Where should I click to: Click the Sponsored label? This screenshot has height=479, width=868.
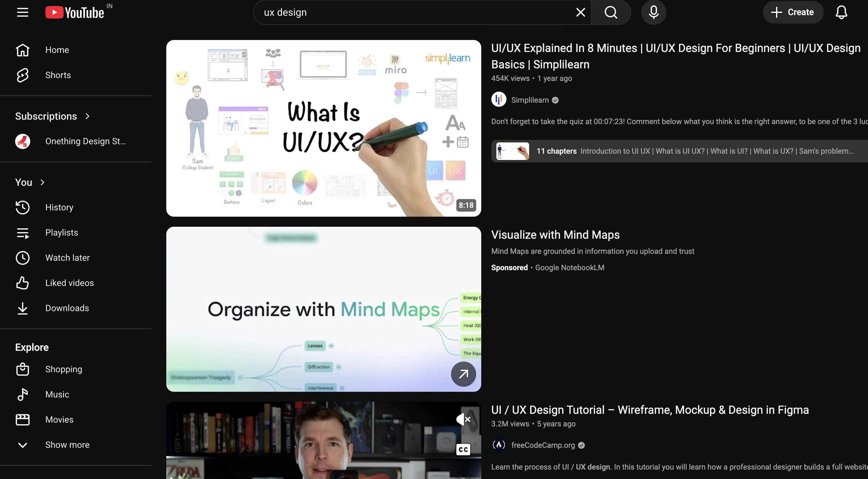(510, 268)
